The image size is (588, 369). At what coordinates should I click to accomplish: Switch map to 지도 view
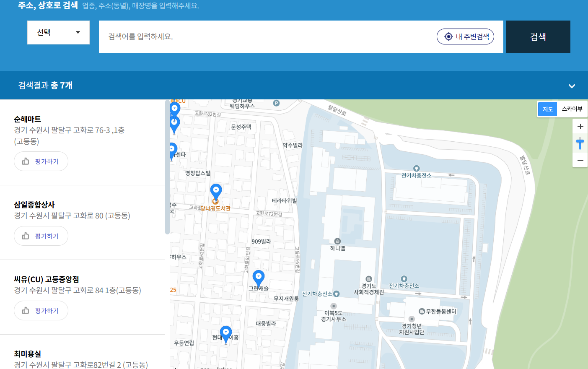click(x=548, y=109)
